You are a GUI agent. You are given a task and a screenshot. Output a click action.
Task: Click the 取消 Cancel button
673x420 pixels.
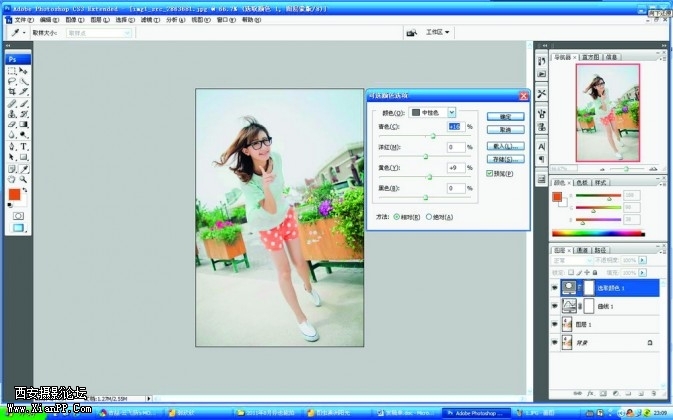click(x=506, y=130)
